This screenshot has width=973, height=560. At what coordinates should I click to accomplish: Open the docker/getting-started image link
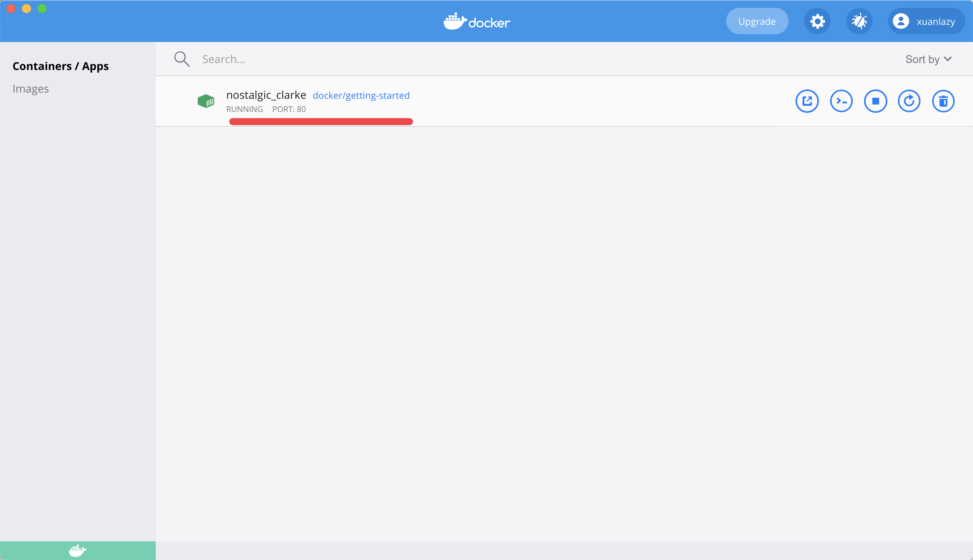(361, 96)
